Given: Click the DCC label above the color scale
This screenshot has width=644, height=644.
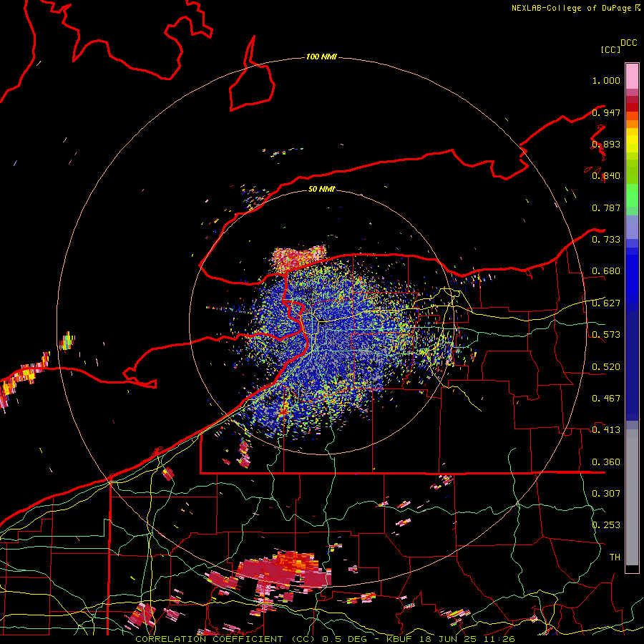Looking at the screenshot, I should point(629,43).
